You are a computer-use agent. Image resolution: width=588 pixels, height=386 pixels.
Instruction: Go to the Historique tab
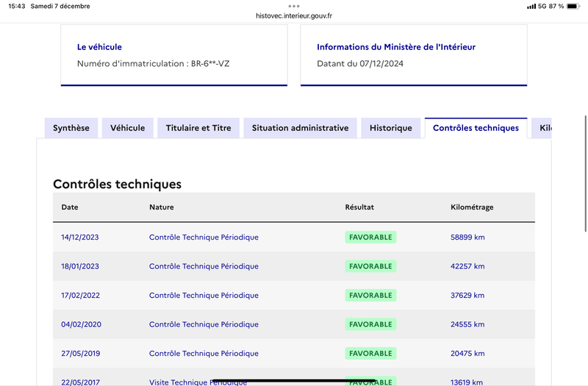coord(391,128)
